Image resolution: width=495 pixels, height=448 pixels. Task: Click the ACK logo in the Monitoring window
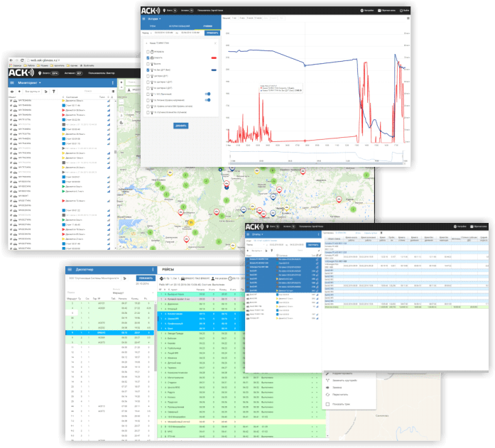pyautogui.click(x=21, y=73)
